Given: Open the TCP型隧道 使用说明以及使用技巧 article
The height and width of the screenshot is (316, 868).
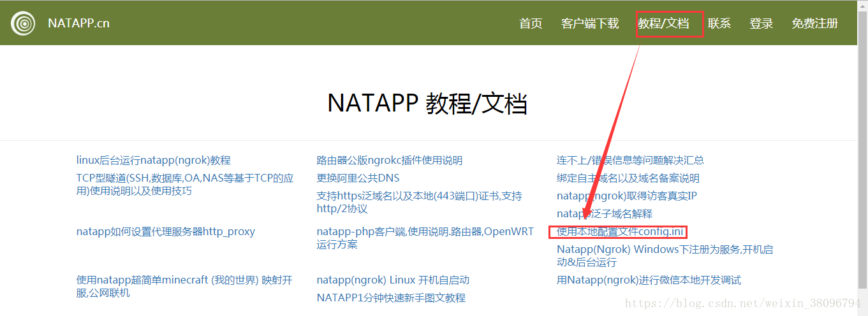Looking at the screenshot, I should (185, 185).
